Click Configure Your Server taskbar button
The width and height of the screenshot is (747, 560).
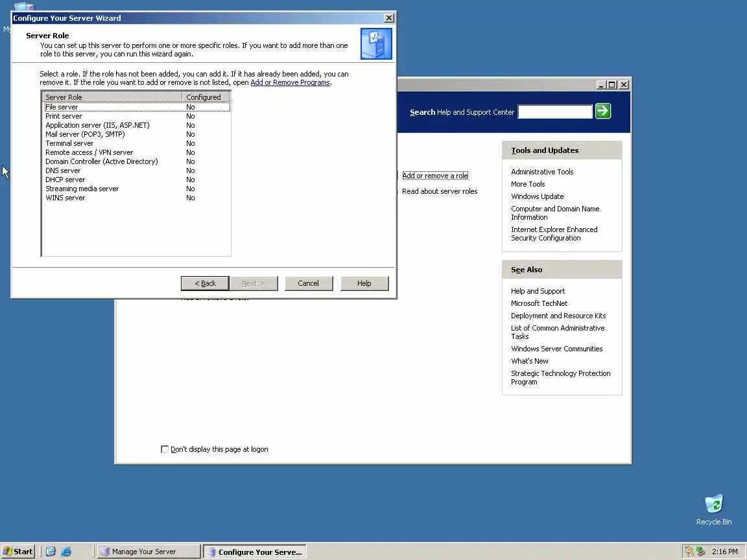(255, 552)
